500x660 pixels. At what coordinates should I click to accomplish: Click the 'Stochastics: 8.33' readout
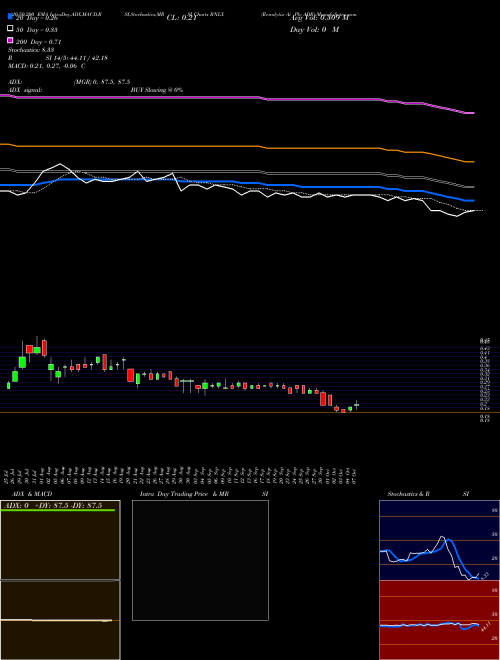pos(29,50)
